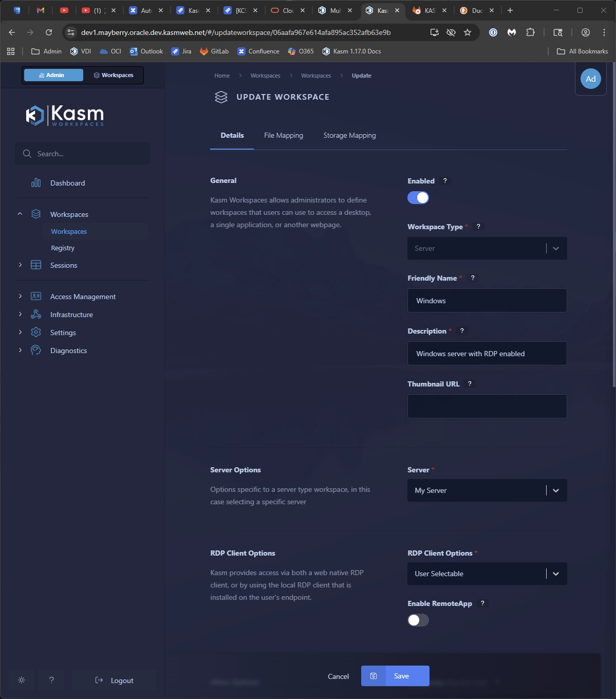Click the Kasm Workspaces logo

(65, 116)
